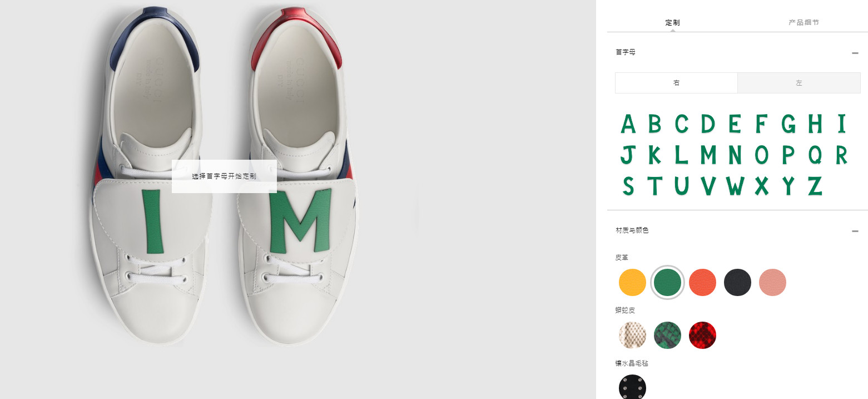Click the 选择首字母开始定制 prompt

[224, 176]
